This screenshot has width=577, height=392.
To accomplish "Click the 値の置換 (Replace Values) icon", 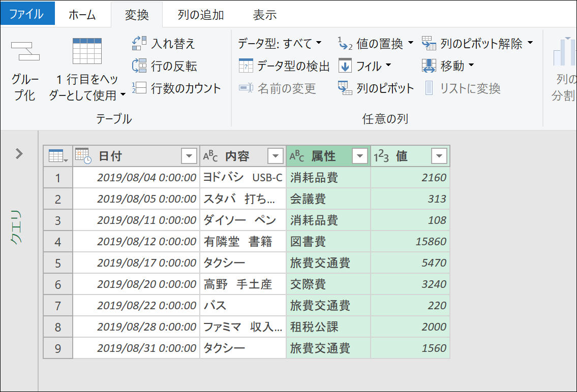I will click(345, 43).
